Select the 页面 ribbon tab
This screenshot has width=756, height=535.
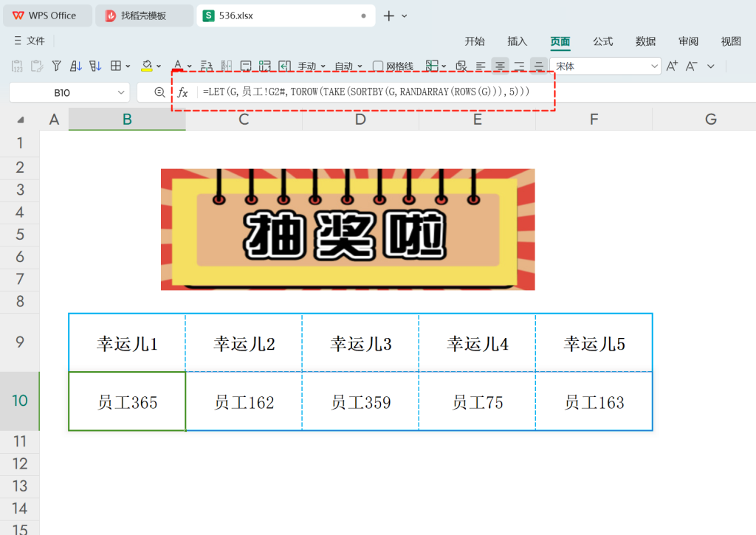point(560,41)
